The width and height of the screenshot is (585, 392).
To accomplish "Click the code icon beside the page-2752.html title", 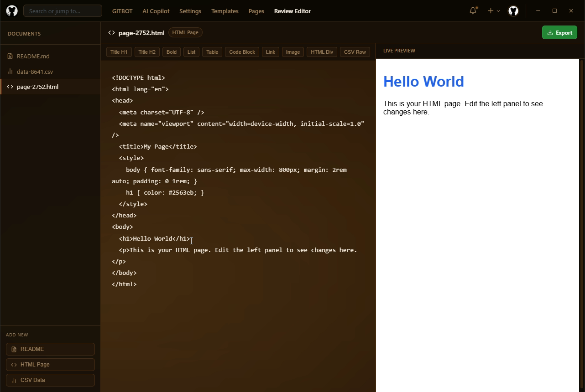I will pyautogui.click(x=111, y=32).
